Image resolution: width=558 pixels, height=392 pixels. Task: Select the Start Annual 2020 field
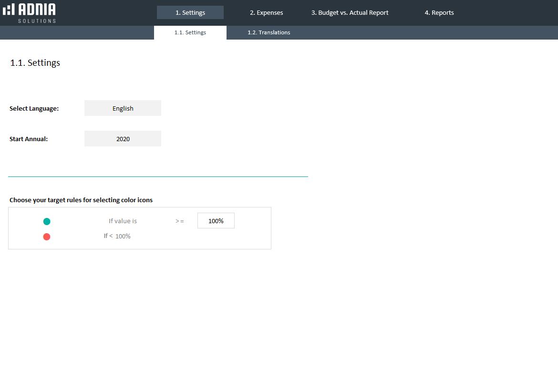point(123,139)
